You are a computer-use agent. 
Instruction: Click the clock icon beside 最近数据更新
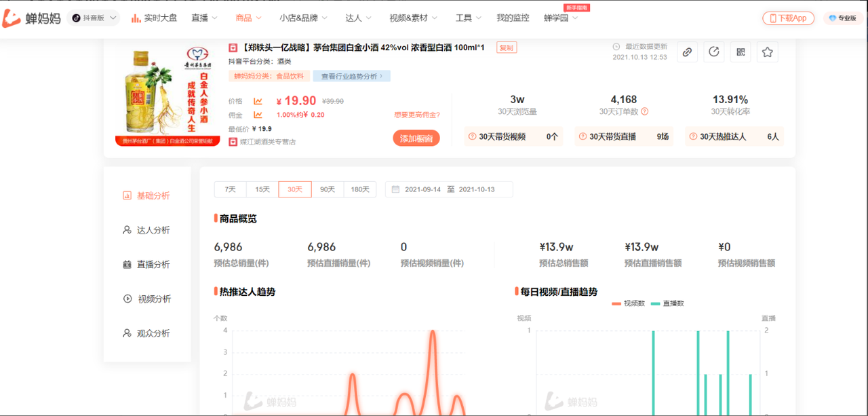point(616,47)
